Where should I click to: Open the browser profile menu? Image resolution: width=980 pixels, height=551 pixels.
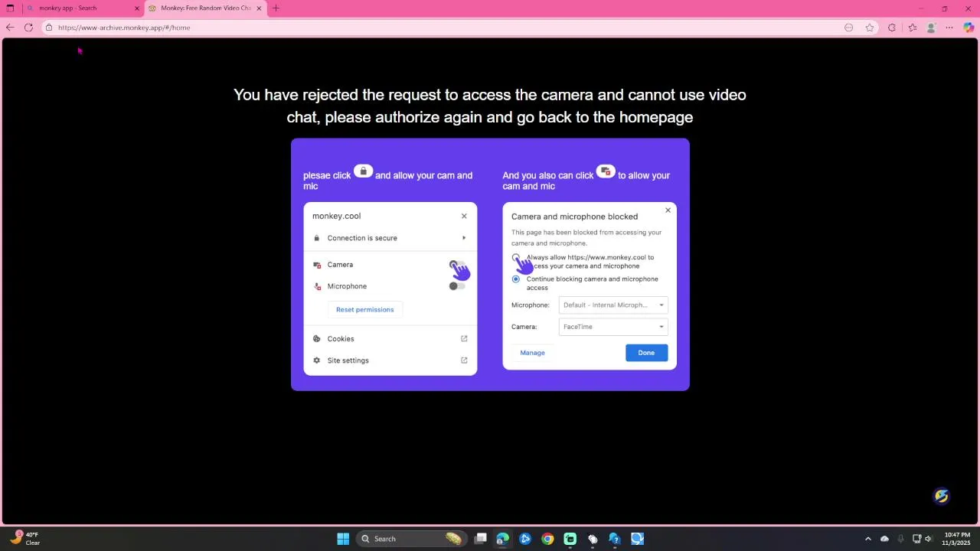coord(931,28)
